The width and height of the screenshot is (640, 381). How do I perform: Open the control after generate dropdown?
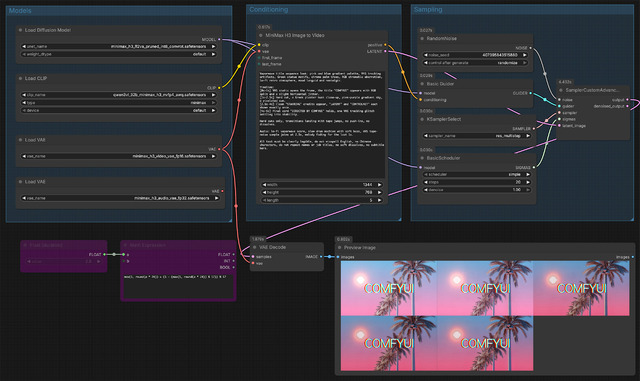[476, 63]
